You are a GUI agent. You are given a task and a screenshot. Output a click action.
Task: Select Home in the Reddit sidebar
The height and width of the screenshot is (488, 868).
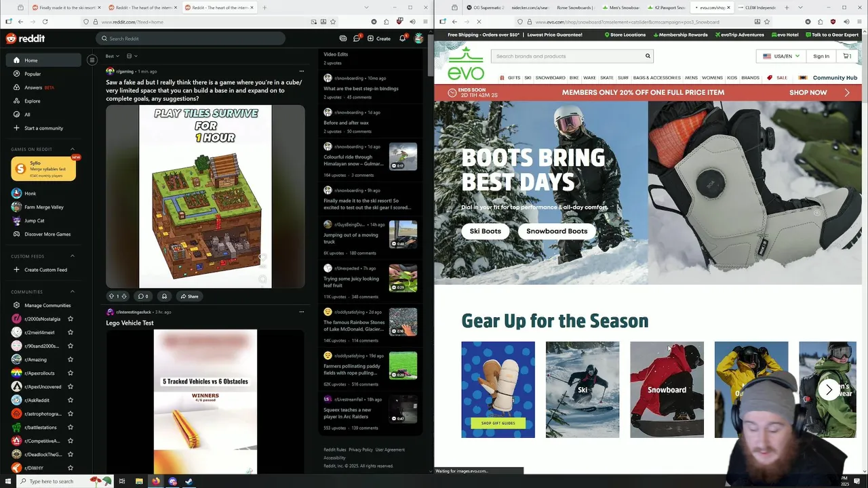(44, 60)
